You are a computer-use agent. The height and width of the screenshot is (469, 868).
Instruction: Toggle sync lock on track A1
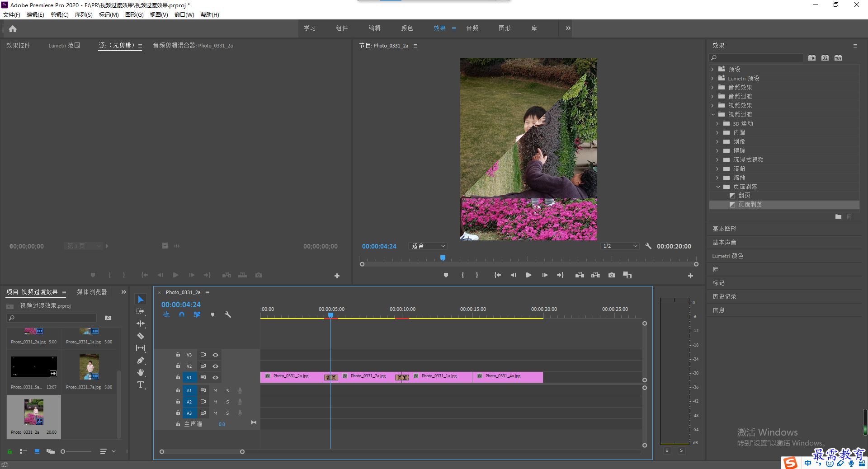point(203,390)
